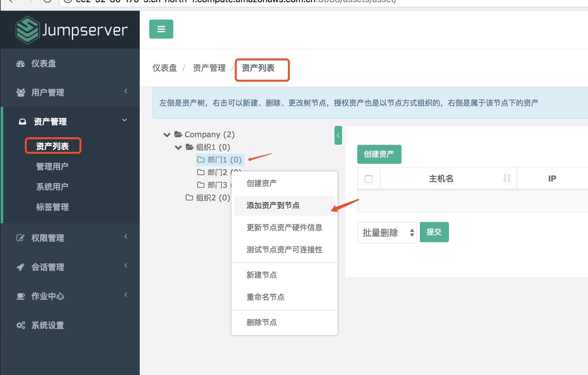Click the Company open-folder icon
Screen dimensions: 588x375
pyautogui.click(x=178, y=134)
